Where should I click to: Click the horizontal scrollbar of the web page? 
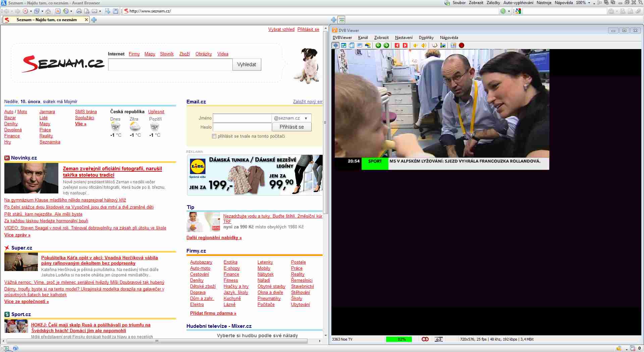coord(157,341)
